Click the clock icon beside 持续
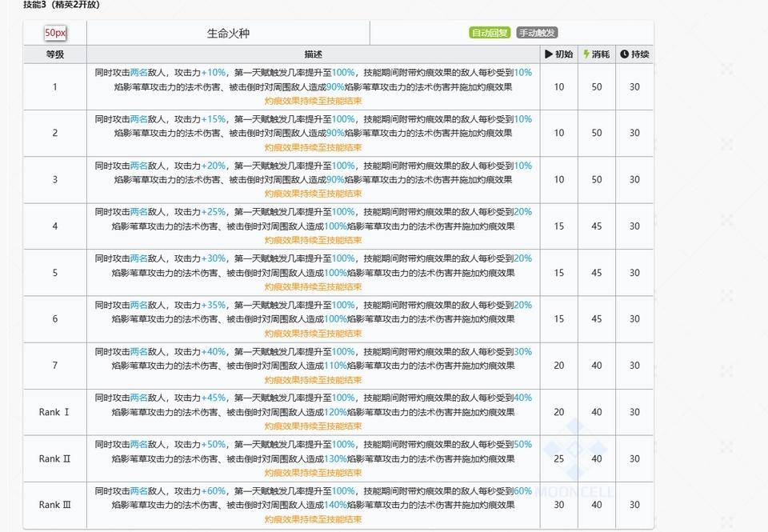This screenshot has width=768, height=532. click(x=624, y=54)
